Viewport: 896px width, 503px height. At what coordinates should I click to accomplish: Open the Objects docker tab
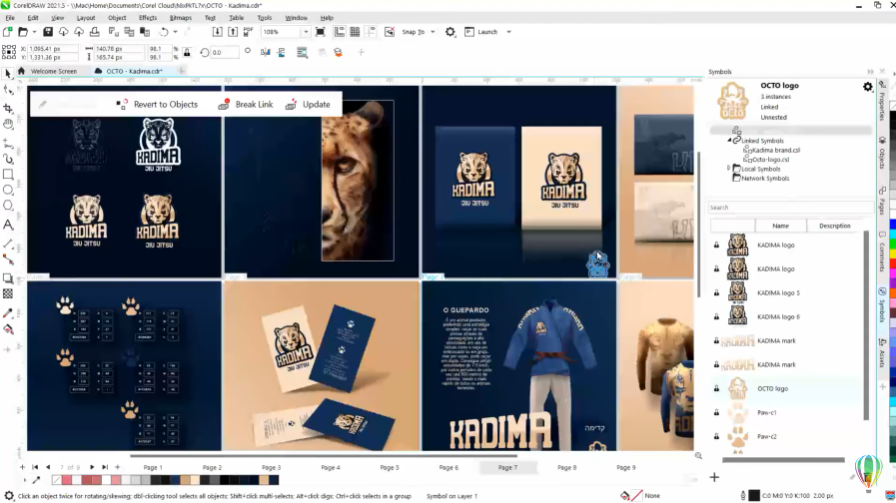pyautogui.click(x=882, y=153)
